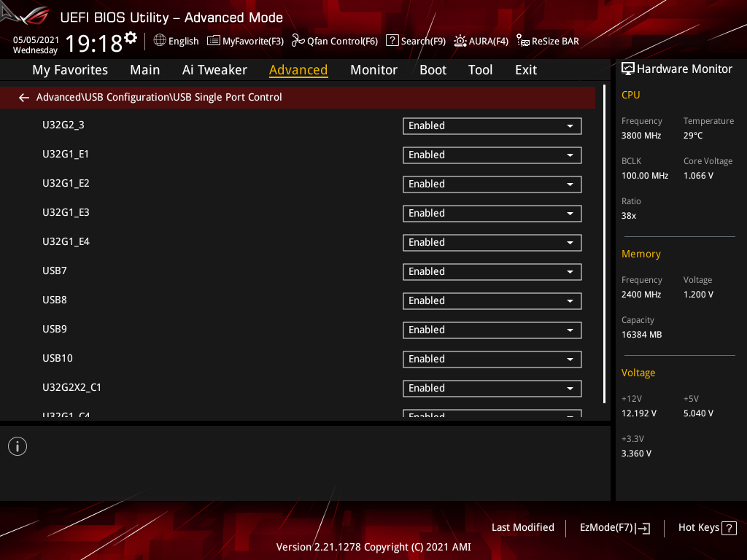Switch to Ai Tweaker tab
Image resolution: width=747 pixels, height=560 pixels.
point(214,70)
